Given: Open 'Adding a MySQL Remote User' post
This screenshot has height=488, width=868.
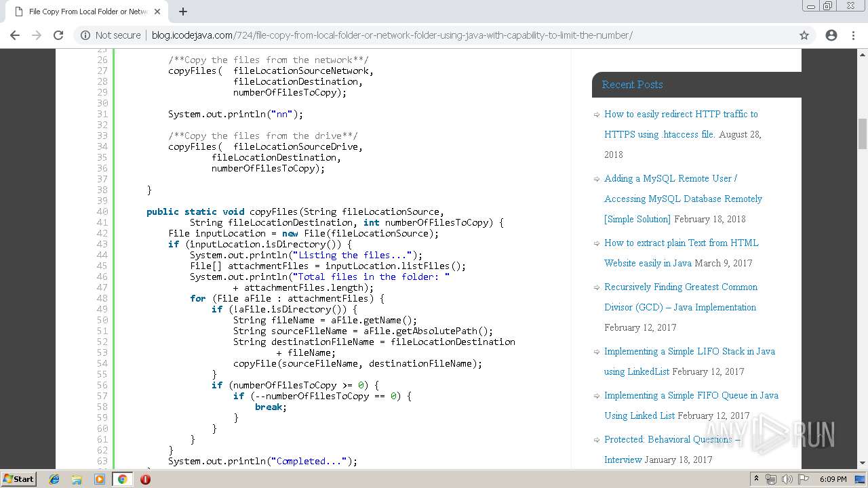Looking at the screenshot, I should tap(683, 199).
